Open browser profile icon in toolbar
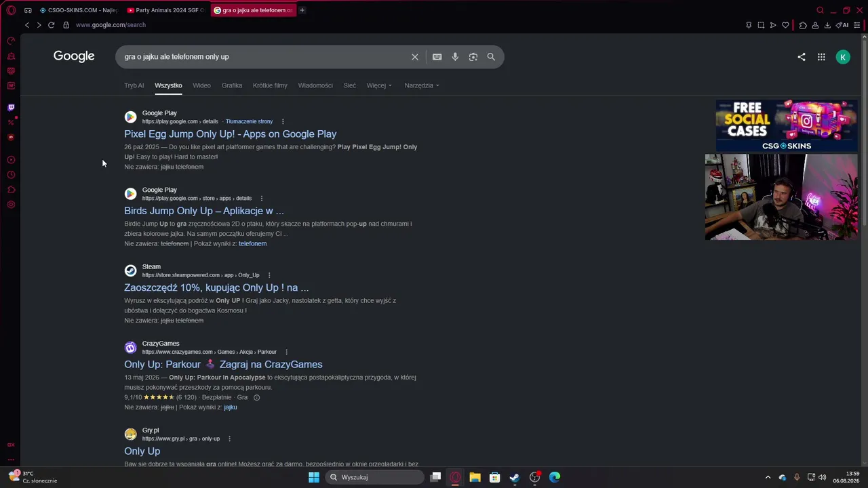This screenshot has height=488, width=868. click(x=815, y=25)
